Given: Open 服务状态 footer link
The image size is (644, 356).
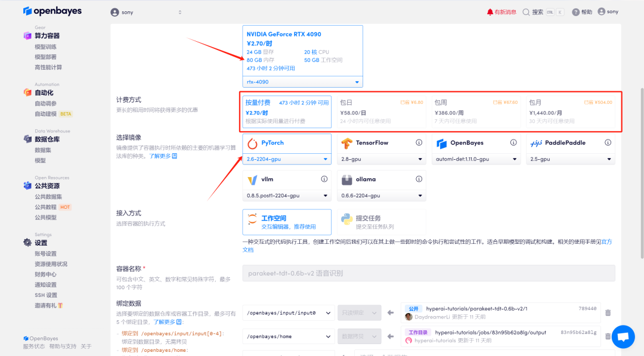Looking at the screenshot, I should coord(33,346).
